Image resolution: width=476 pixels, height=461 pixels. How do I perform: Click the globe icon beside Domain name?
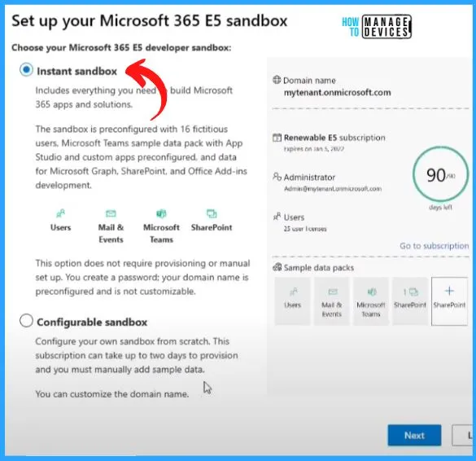[x=277, y=80]
